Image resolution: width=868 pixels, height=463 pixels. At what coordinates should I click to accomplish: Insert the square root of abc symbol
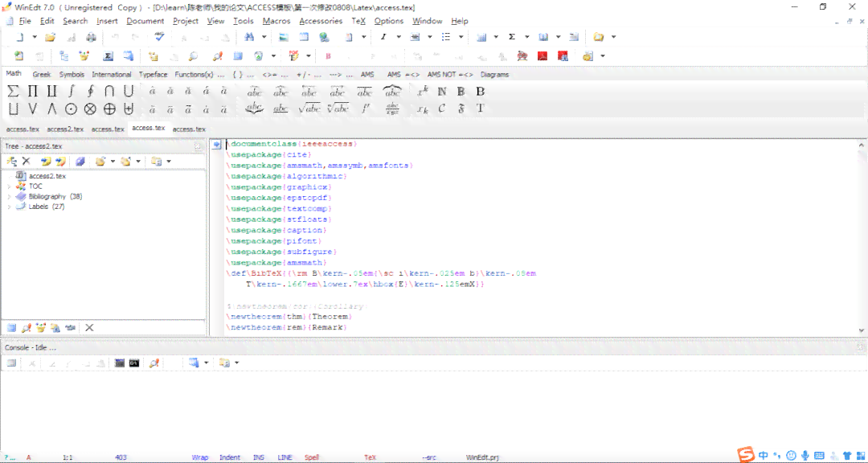309,109
